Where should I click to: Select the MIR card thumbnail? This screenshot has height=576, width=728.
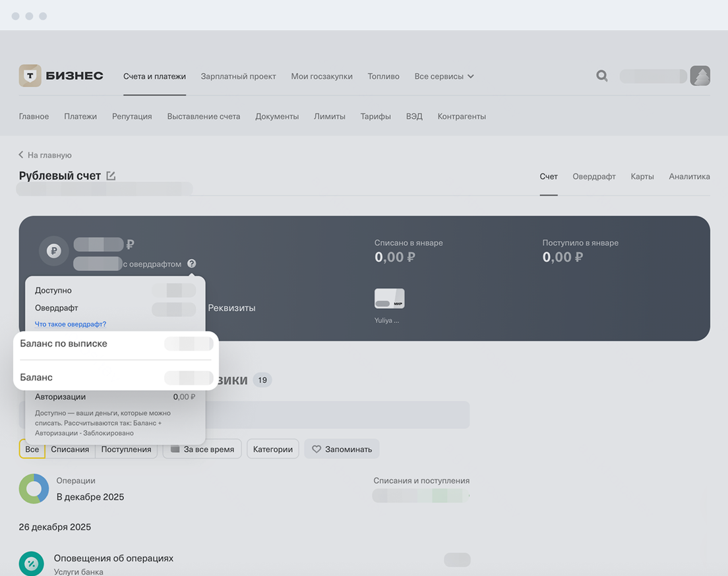(389, 299)
